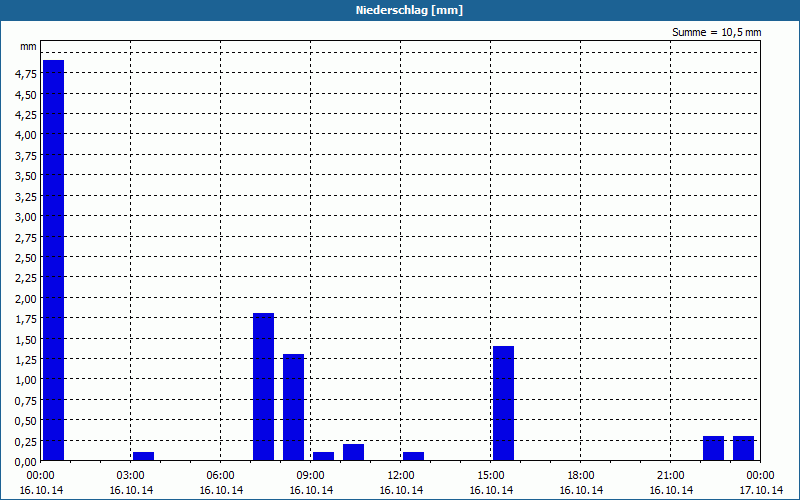Select the "0,25" y-axis value
Screen dimensions: 800x500
[x=26, y=441]
